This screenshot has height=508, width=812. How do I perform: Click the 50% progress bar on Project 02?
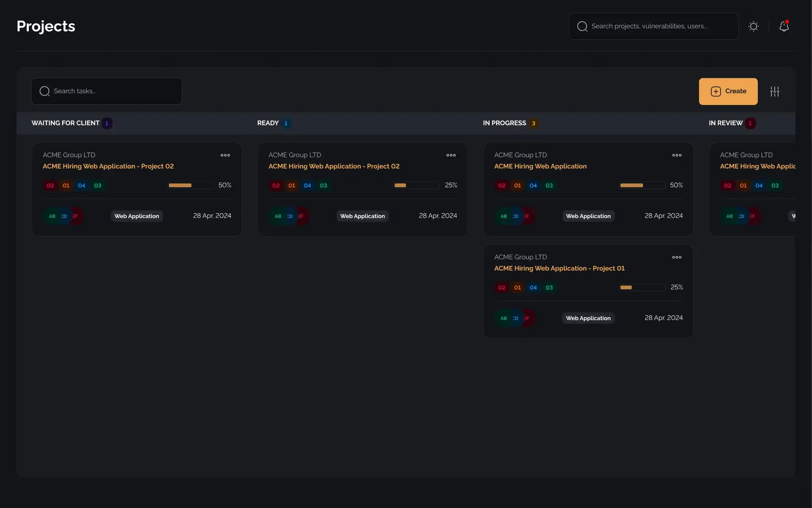(190, 185)
